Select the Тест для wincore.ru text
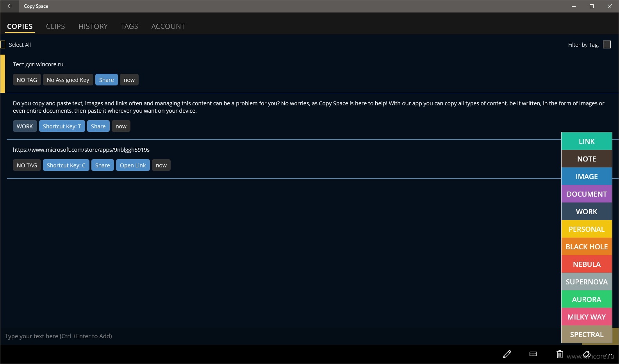Image resolution: width=619 pixels, height=364 pixels. click(x=38, y=64)
